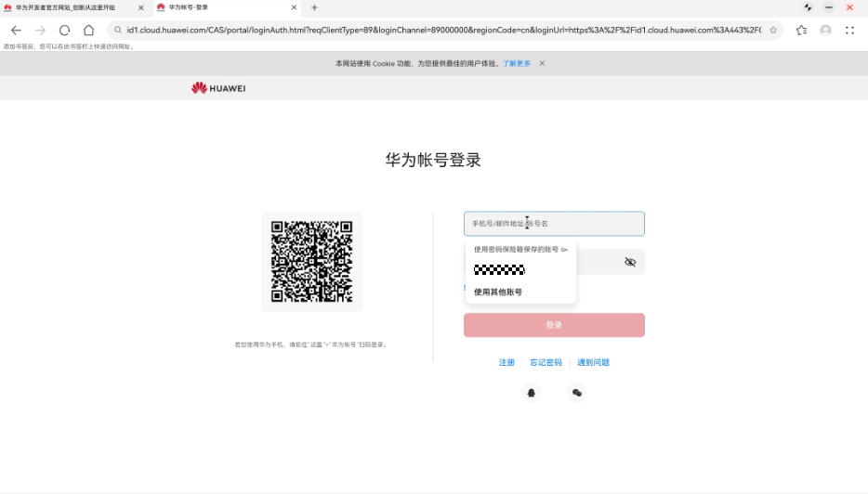The image size is (868, 494).
Task: Click the site search icon in address bar
Action: (118, 31)
